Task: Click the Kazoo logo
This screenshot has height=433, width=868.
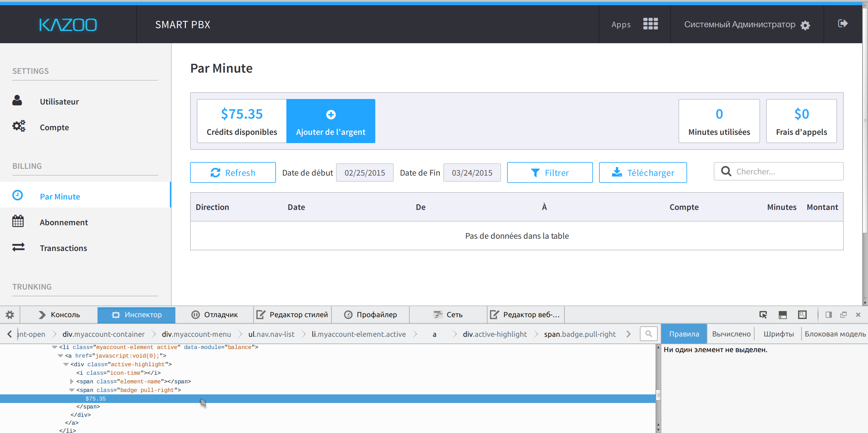Action: pos(68,25)
